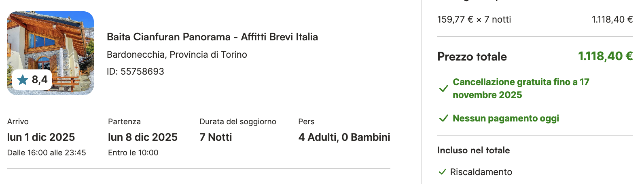Click the checkmark beside free cancellation
Image resolution: width=644 pixels, height=184 pixels.
(444, 88)
